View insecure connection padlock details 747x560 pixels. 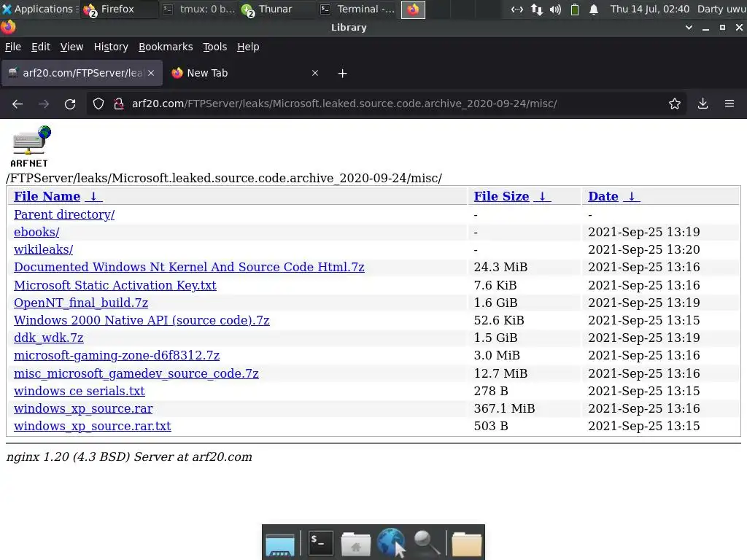119,104
